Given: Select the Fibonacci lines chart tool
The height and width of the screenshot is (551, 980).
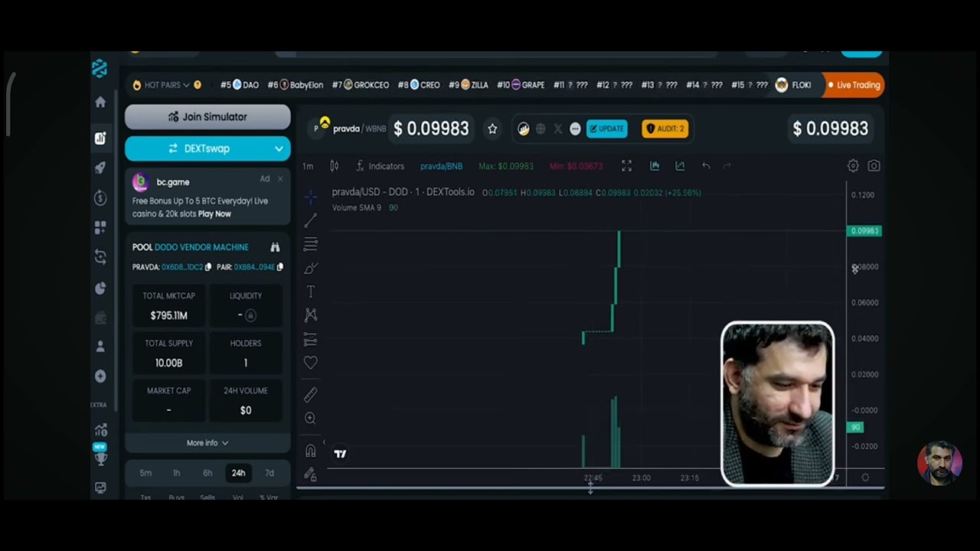Looking at the screenshot, I should pos(310,245).
